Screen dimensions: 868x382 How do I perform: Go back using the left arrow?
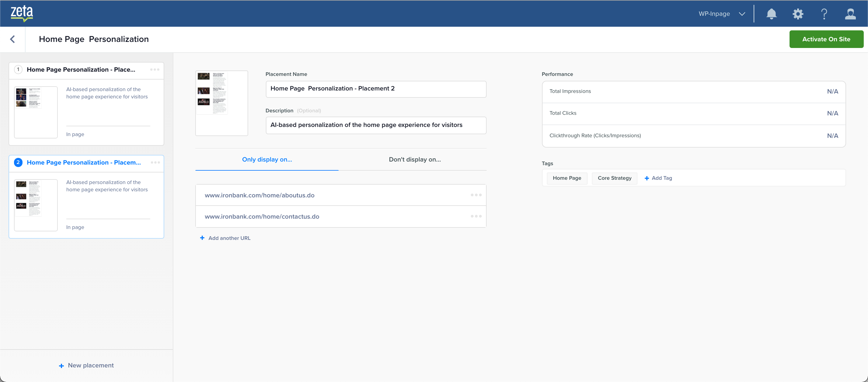[12, 39]
